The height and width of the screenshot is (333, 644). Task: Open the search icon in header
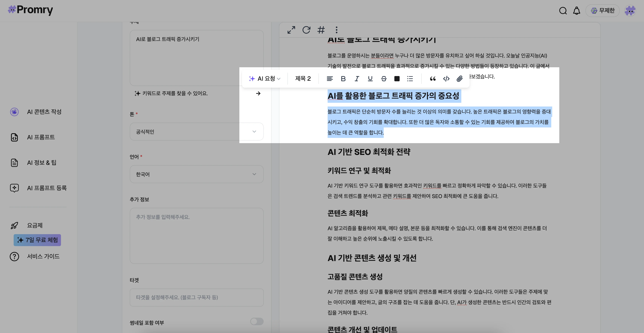click(563, 11)
